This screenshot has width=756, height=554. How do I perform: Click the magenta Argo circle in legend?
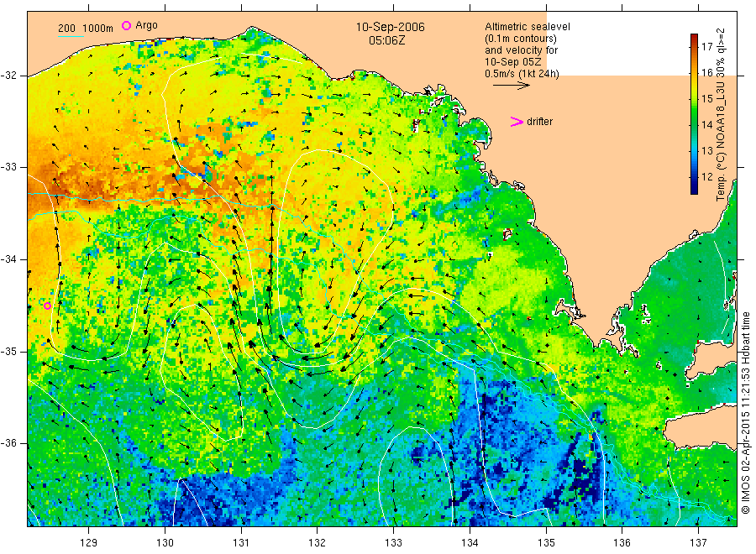(x=126, y=25)
